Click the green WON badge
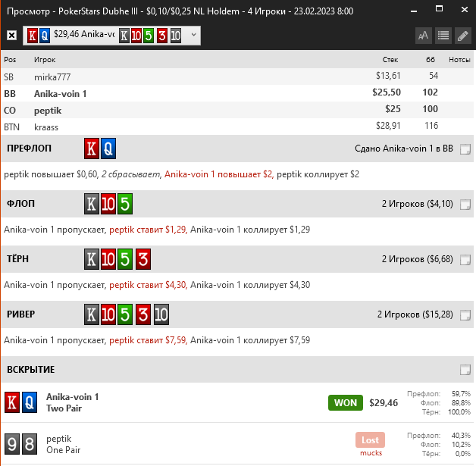Viewport: 476px width, 466px height. (345, 402)
